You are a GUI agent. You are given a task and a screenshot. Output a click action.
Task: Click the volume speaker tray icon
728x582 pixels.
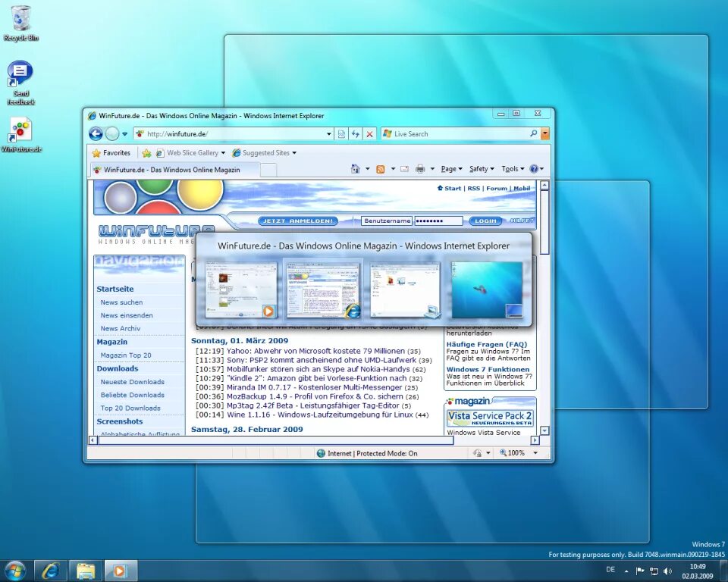click(x=667, y=571)
